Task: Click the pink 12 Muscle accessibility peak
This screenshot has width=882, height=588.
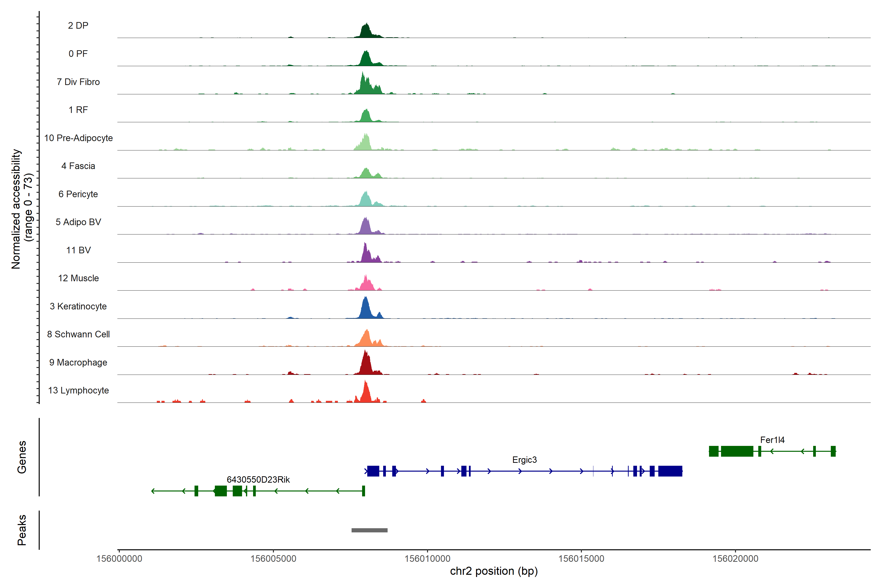Action: click(366, 284)
